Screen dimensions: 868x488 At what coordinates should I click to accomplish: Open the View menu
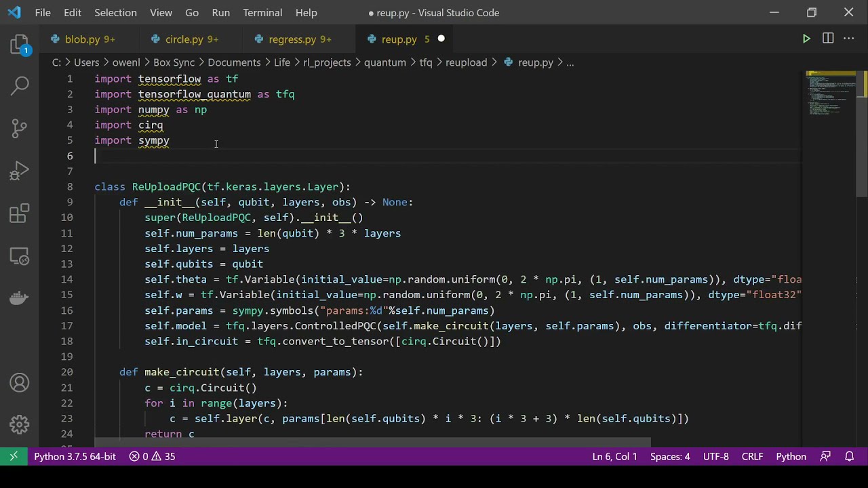click(161, 12)
